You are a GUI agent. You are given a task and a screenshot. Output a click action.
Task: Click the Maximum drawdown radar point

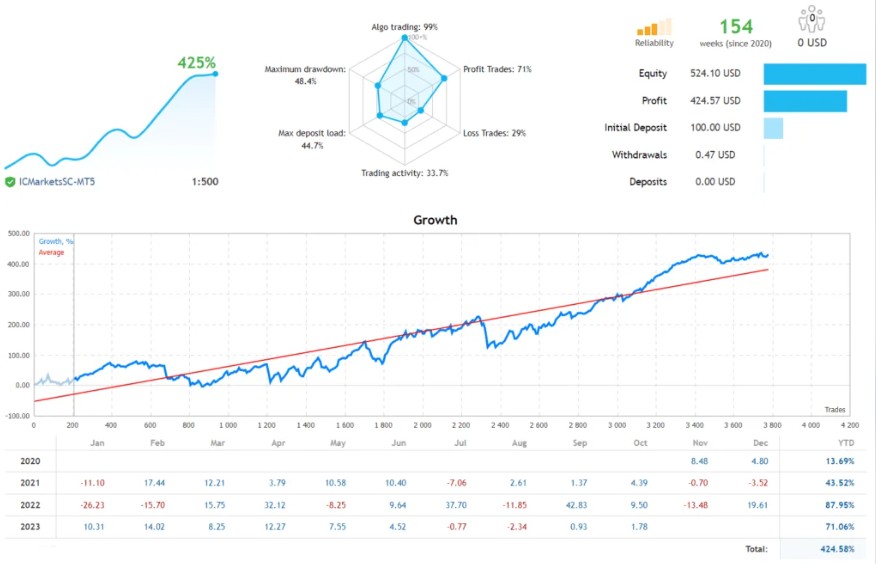click(378, 86)
